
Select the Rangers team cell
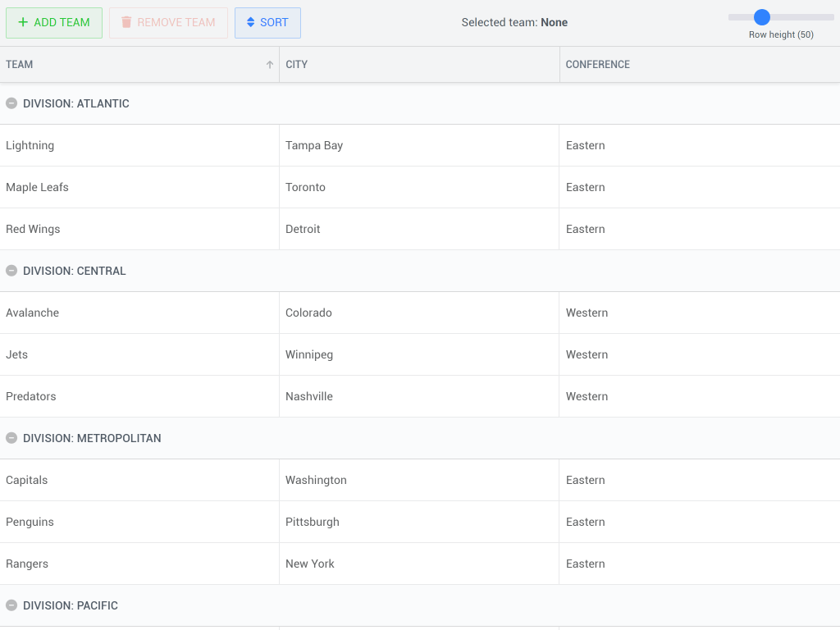click(x=139, y=564)
